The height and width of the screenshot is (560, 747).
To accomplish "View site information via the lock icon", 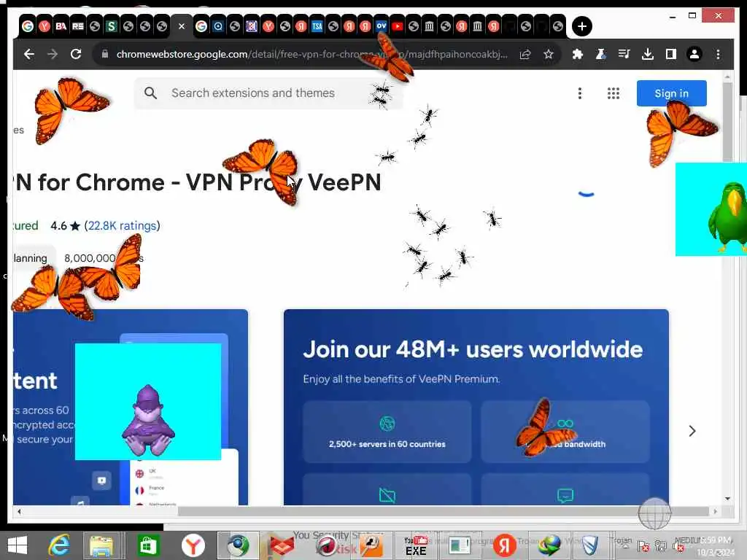I will [x=105, y=54].
